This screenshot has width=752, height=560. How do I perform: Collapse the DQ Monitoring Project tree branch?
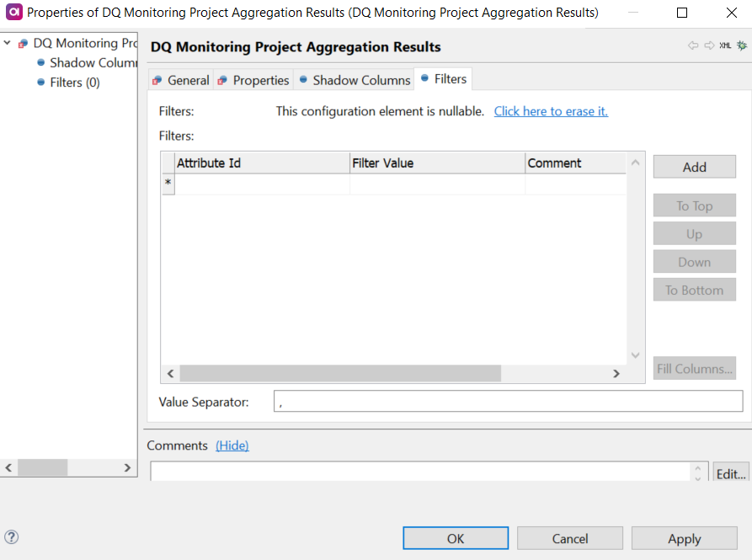(x=7, y=43)
